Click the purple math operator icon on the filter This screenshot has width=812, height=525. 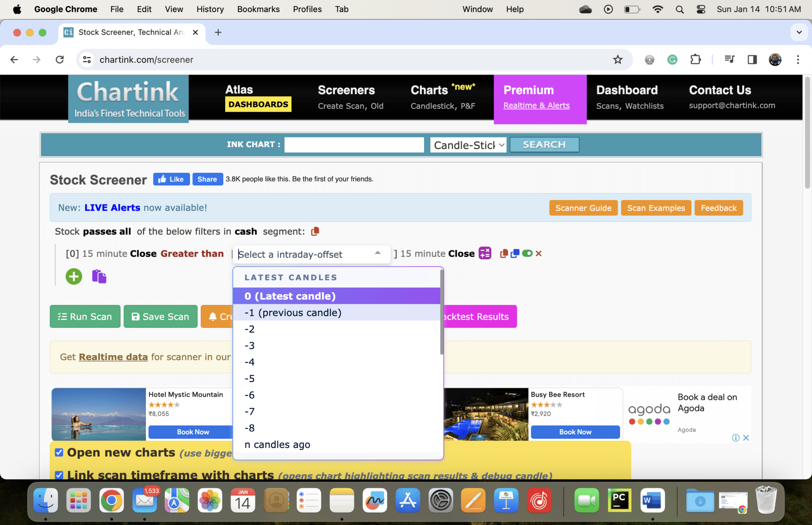point(485,253)
